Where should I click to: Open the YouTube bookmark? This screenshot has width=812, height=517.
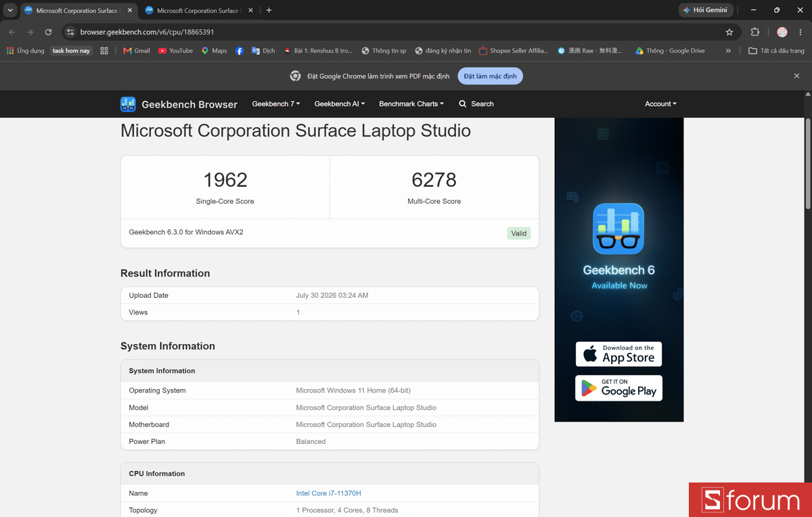[175, 51]
